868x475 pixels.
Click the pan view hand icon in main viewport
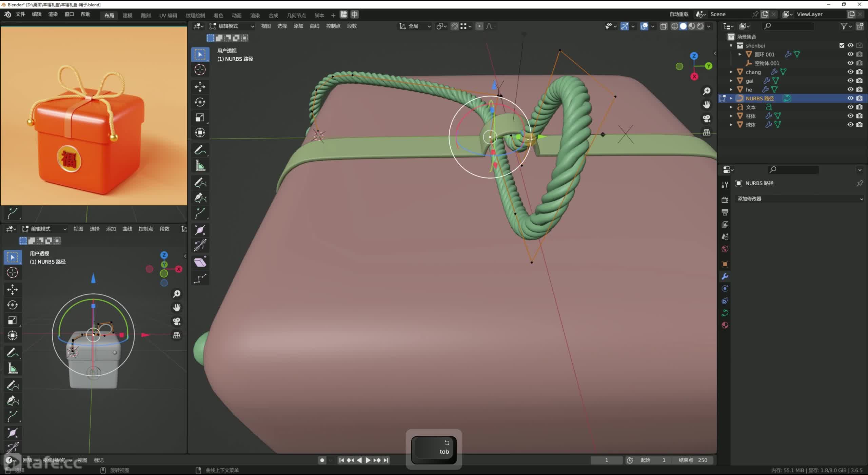(707, 105)
